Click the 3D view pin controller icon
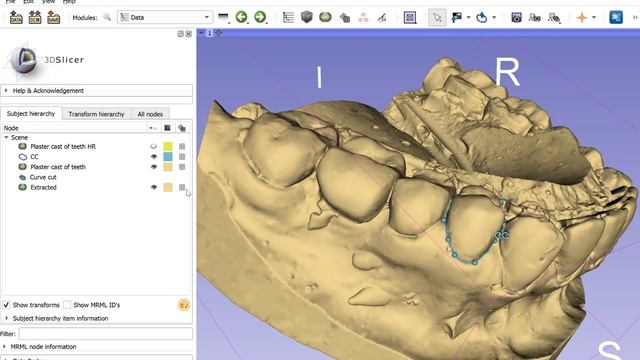The width and height of the screenshot is (640, 360). [201, 33]
